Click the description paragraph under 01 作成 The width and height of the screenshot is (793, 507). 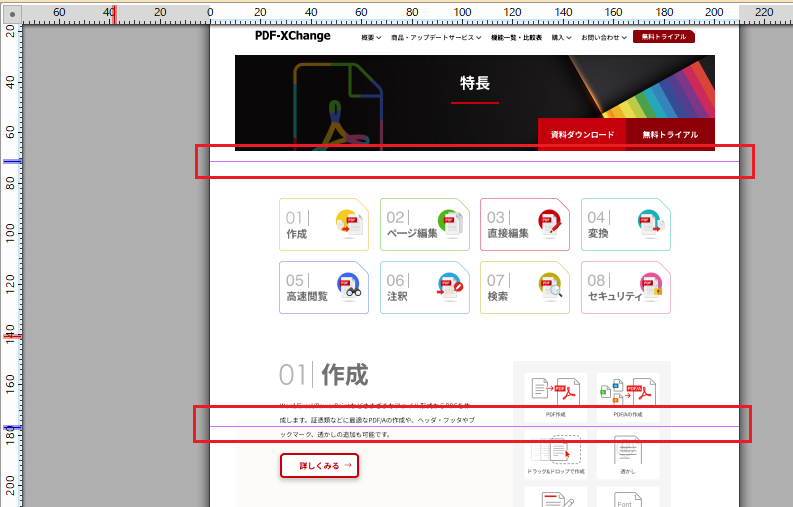click(377, 420)
